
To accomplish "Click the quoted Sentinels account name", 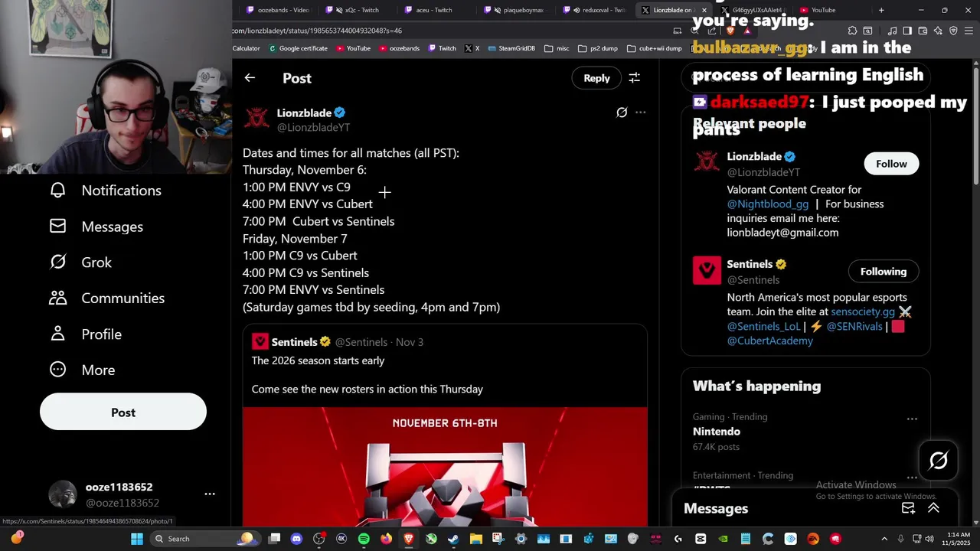I will [x=294, y=342].
